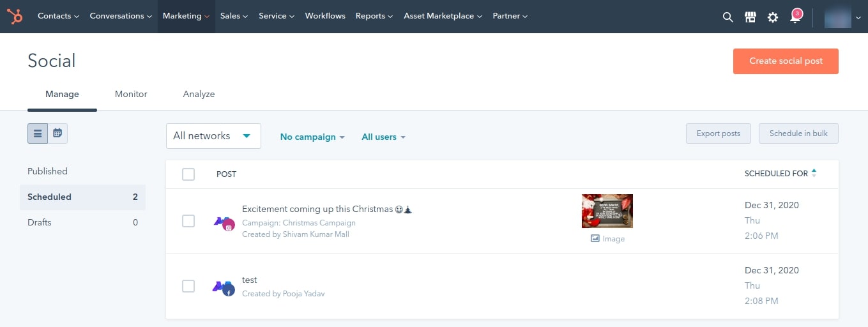Show Scheduled posts
Image resolution: width=868 pixels, height=327 pixels.
pos(82,197)
